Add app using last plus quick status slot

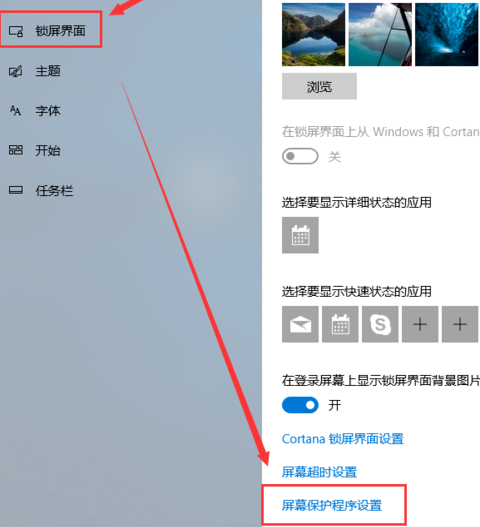click(x=460, y=324)
